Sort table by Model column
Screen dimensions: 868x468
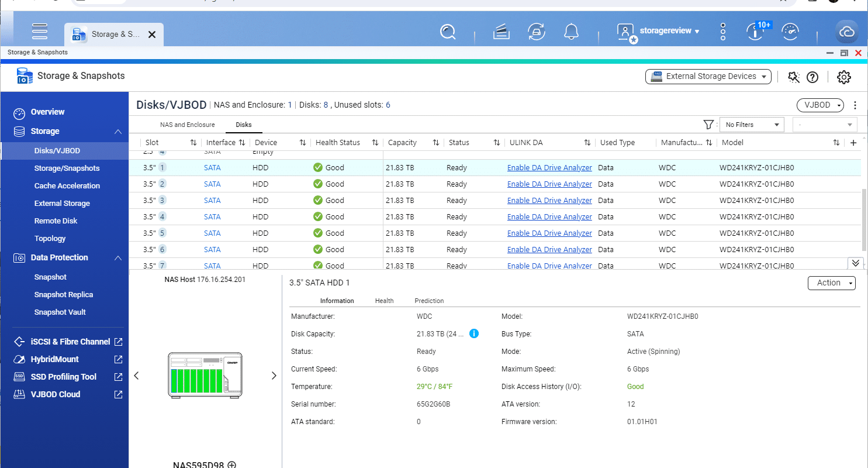click(836, 143)
